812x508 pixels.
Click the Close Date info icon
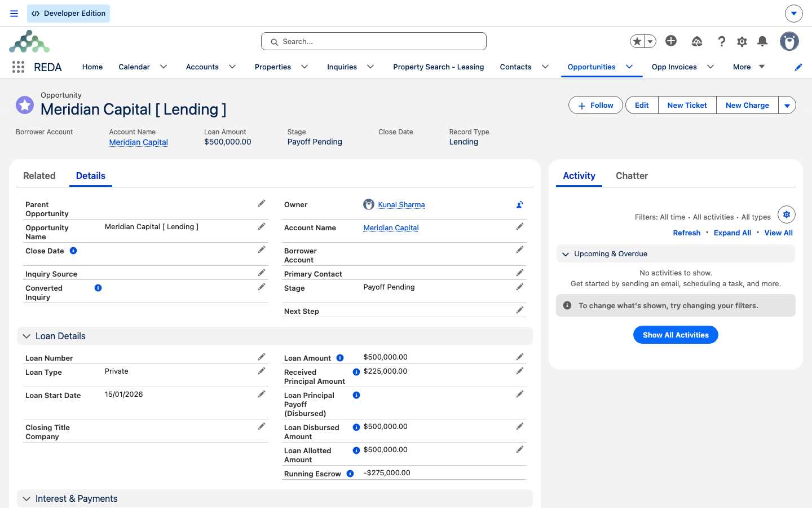point(73,251)
